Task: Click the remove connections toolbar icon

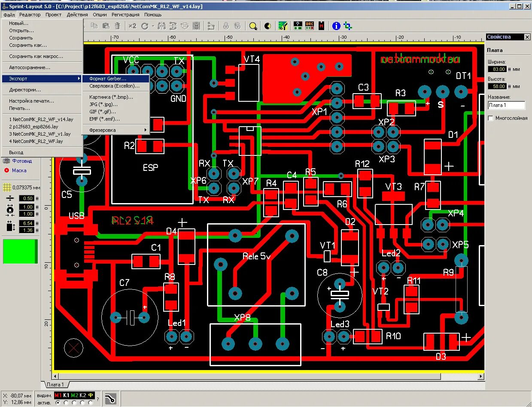Action: click(211, 26)
